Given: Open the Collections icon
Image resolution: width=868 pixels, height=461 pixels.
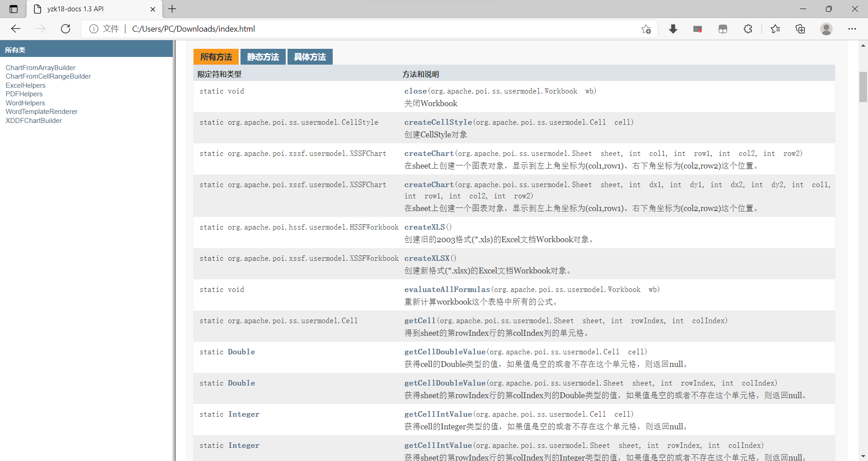Looking at the screenshot, I should [801, 29].
